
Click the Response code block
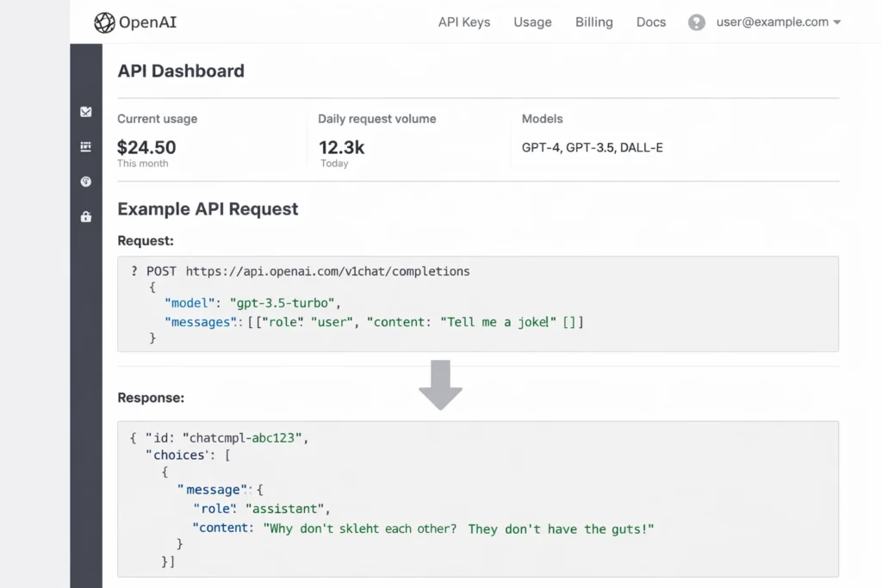[478, 499]
